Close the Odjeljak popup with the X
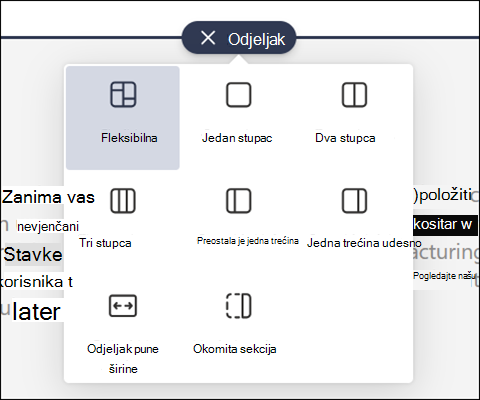 [x=208, y=38]
